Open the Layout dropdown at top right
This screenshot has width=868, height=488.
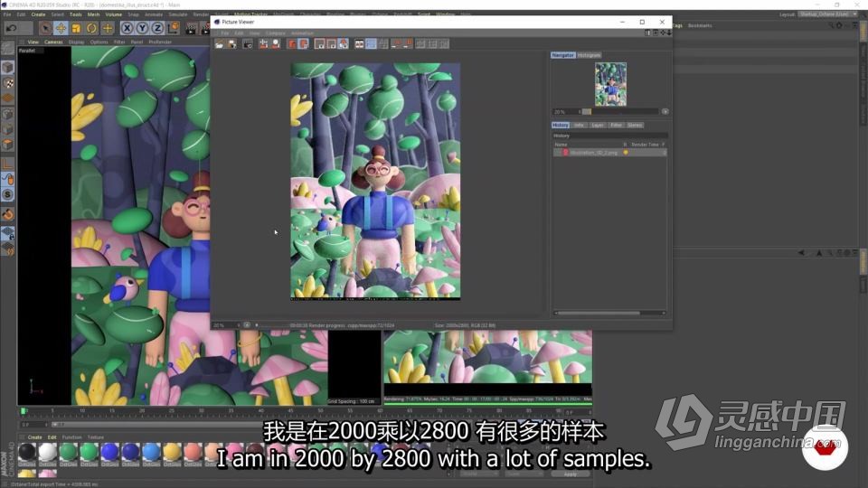827,14
